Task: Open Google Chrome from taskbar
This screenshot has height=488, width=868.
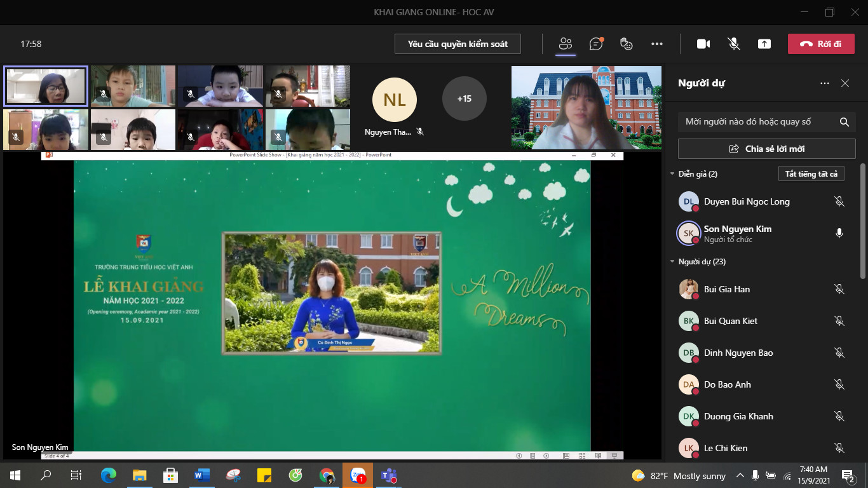Action: click(327, 475)
